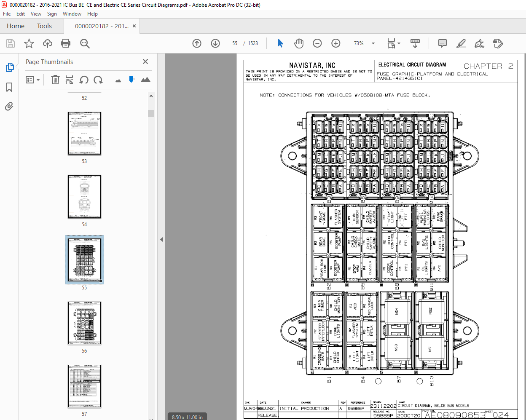
Task: Collapse the navigation pane with the arrow
Action: pos(161,239)
